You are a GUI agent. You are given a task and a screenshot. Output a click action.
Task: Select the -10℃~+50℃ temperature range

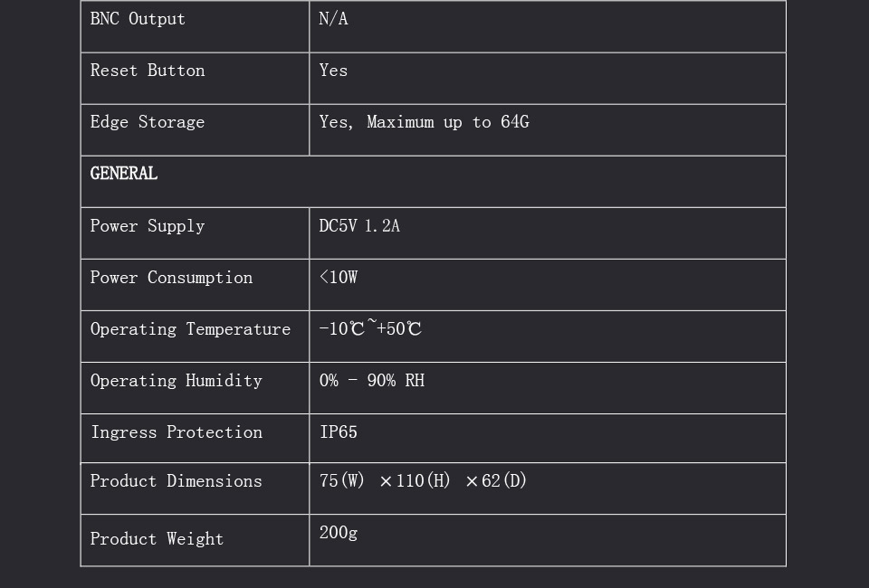click(370, 328)
